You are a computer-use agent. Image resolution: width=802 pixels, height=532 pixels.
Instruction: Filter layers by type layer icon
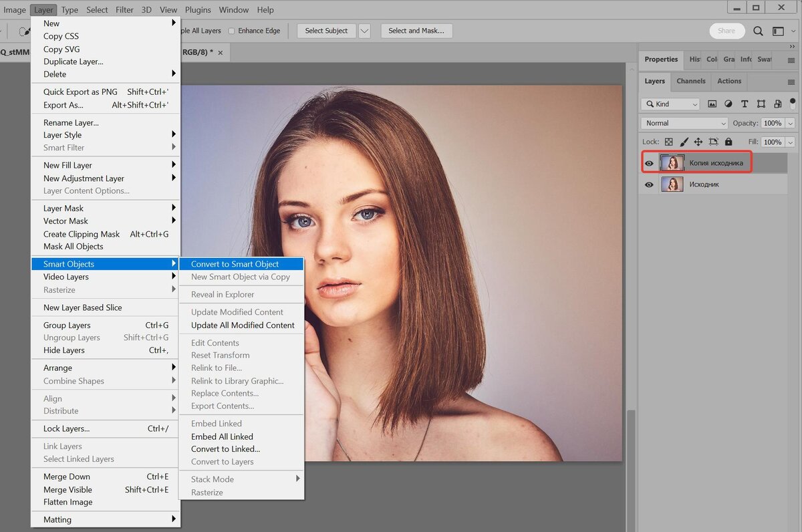[x=745, y=104]
